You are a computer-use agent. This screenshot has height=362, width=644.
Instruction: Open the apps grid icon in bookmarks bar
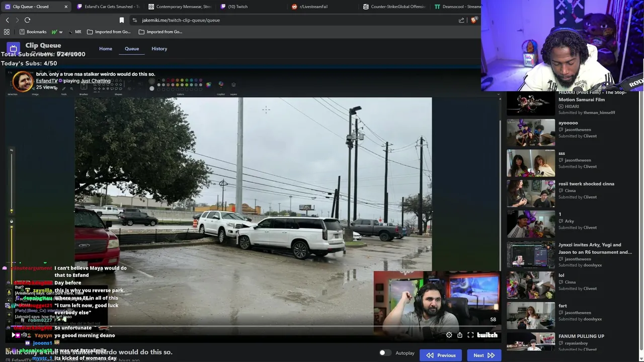[7, 32]
